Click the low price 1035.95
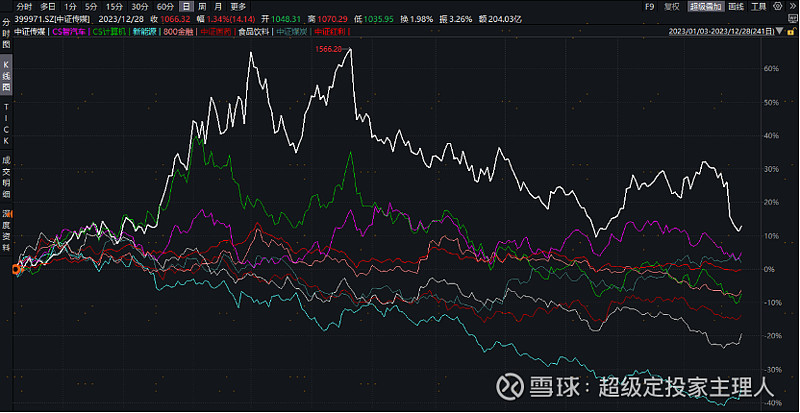 tap(379, 19)
